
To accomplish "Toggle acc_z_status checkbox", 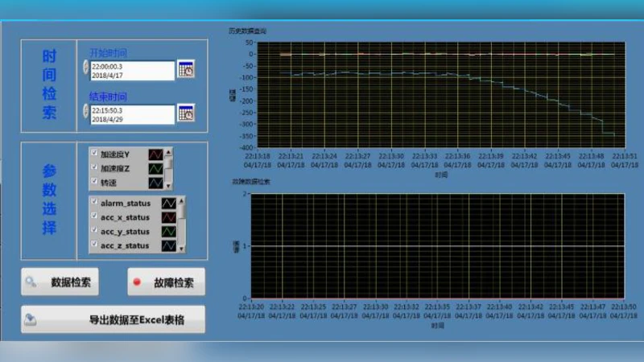I will tap(94, 244).
